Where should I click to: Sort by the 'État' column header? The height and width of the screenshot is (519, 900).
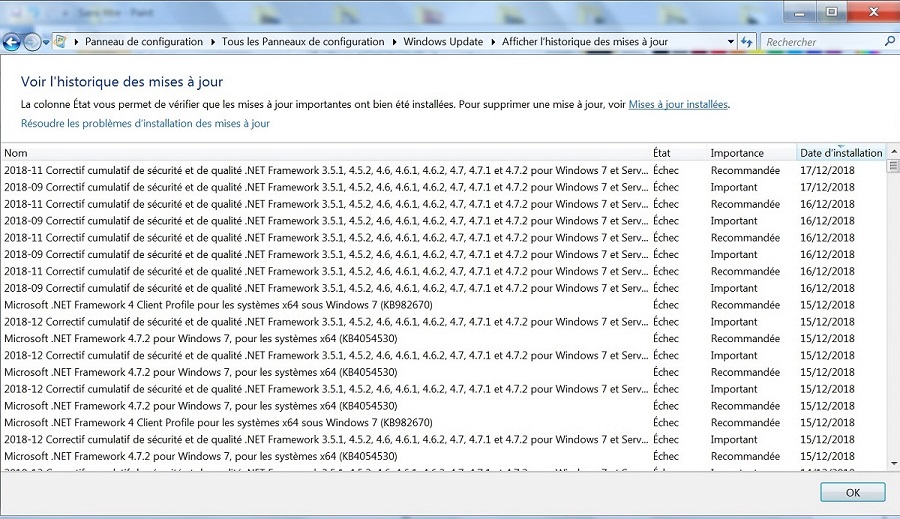tap(678, 153)
